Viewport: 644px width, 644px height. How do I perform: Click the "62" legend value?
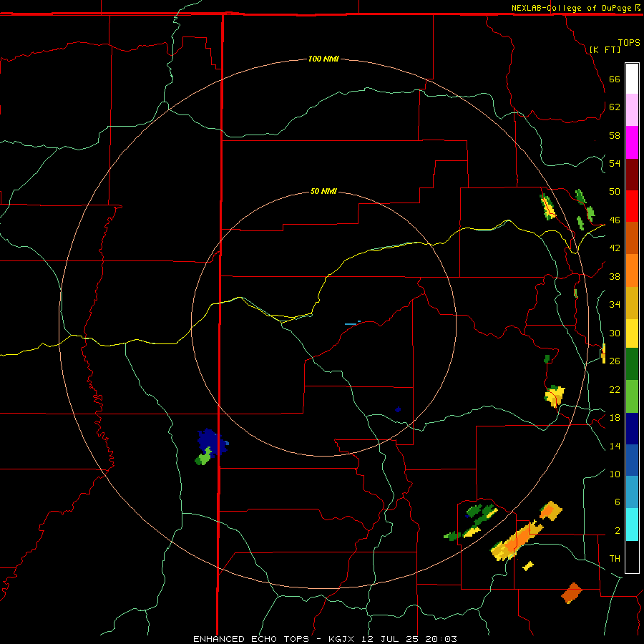click(x=615, y=107)
